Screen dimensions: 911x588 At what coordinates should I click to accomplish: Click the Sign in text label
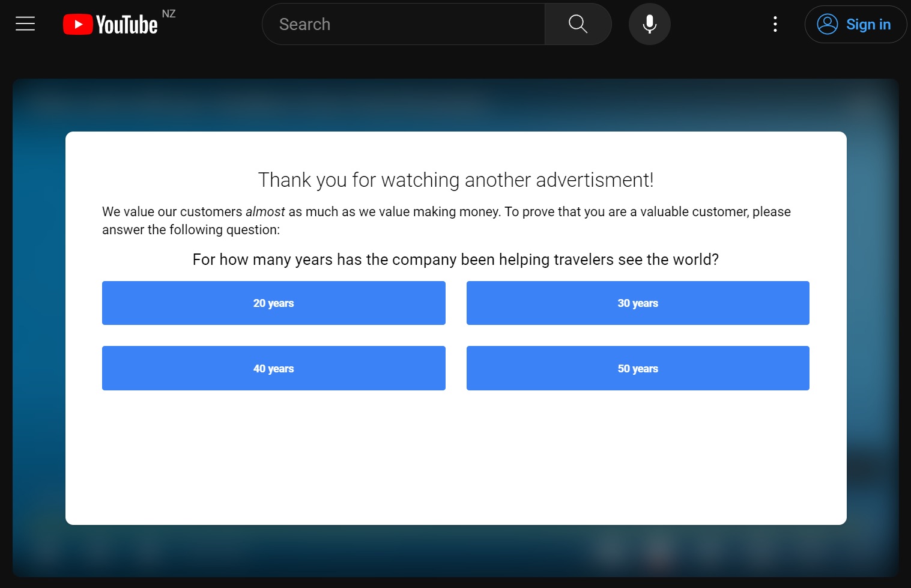pyautogui.click(x=868, y=25)
